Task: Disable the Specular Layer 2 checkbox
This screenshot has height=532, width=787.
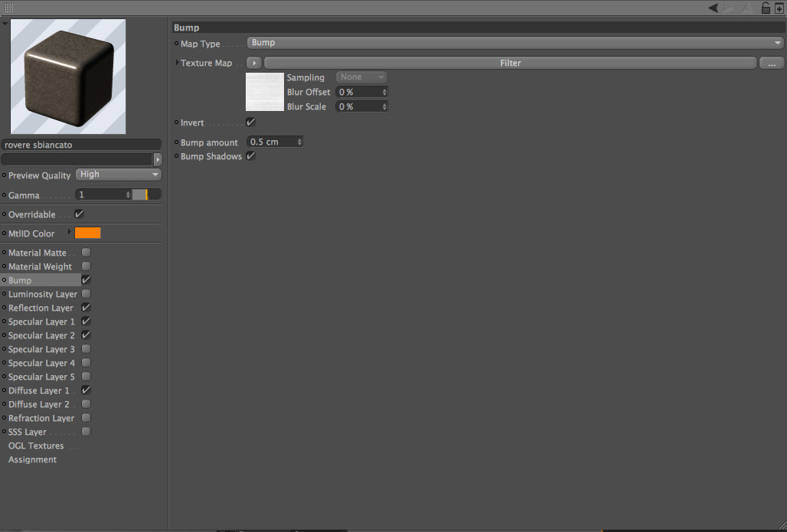Action: click(87, 335)
